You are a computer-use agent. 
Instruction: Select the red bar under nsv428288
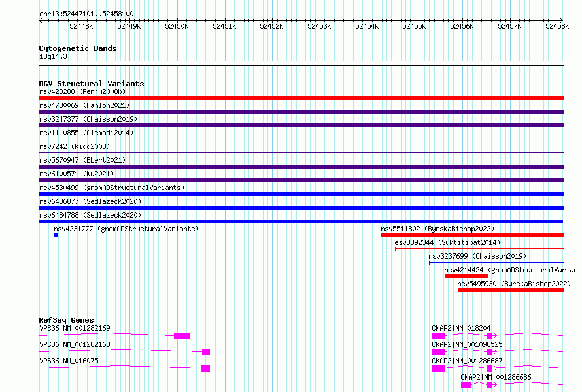[301, 98]
